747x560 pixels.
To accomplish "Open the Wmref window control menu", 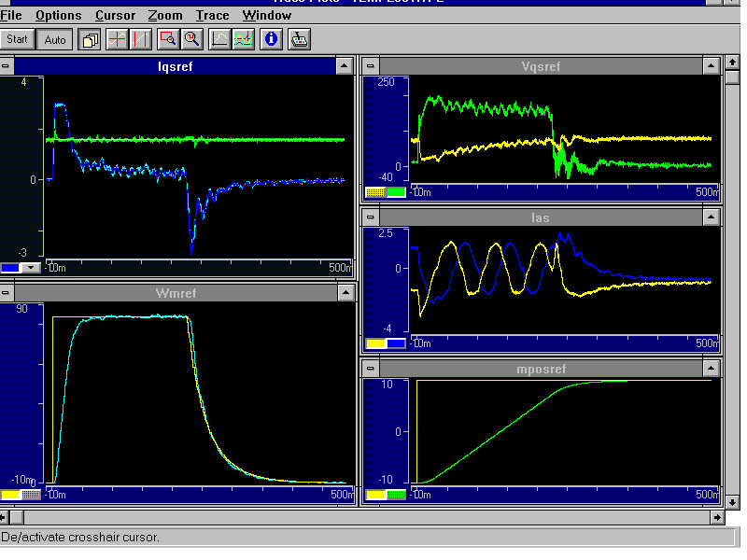I will [7, 293].
